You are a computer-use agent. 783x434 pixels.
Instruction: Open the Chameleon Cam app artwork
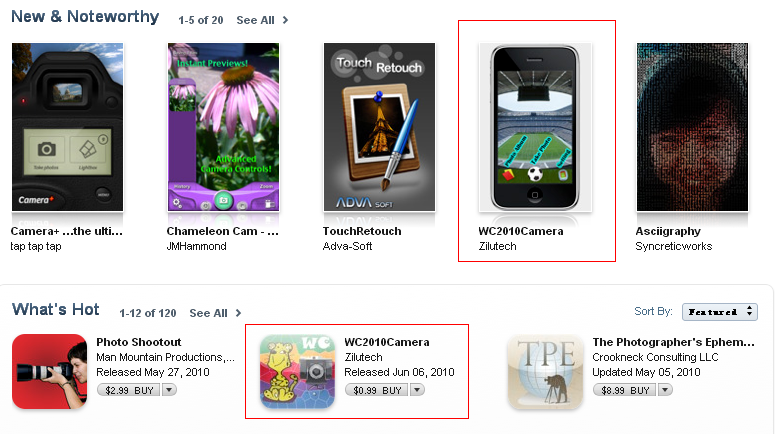click(x=223, y=127)
